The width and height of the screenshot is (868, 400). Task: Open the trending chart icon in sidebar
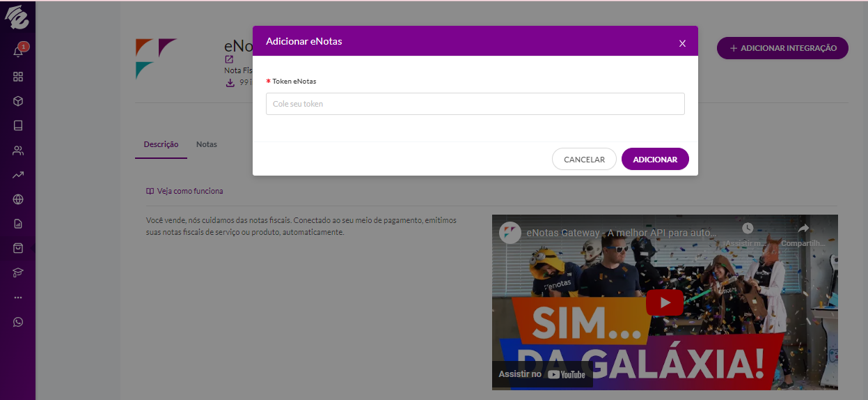(x=18, y=175)
